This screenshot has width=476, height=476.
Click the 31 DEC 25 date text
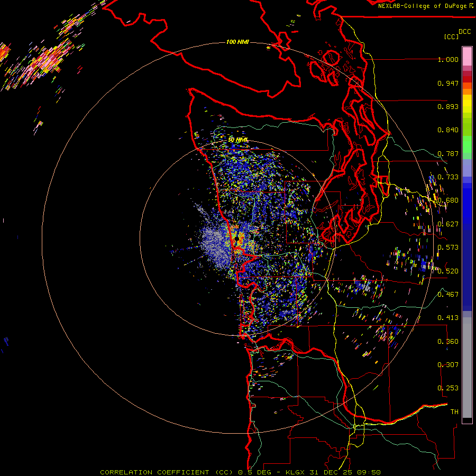tap(332, 472)
